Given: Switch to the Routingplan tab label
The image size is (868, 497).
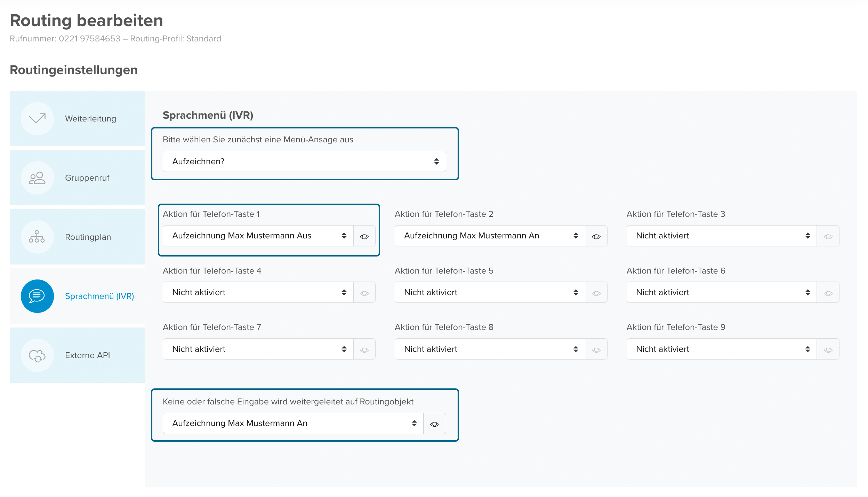Looking at the screenshot, I should 88,237.
